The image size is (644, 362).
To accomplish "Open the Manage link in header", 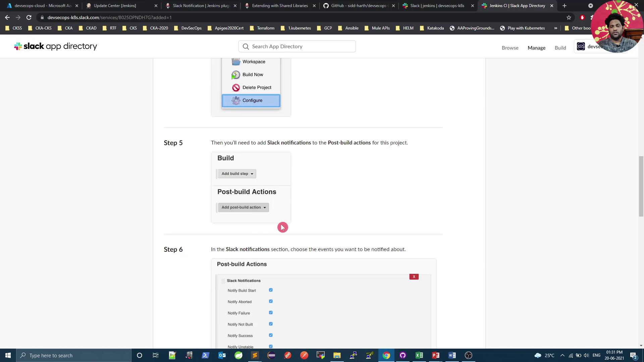I will [536, 48].
